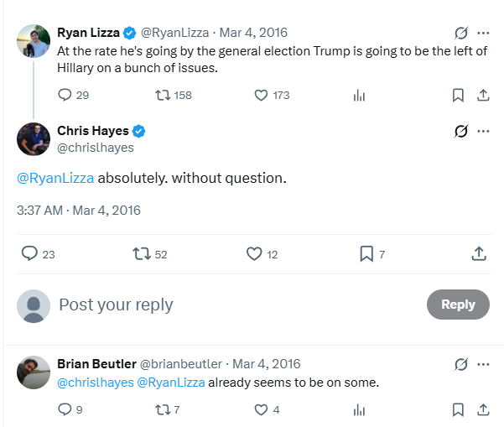Open Chris Hayes' profile picture
Viewport: 504px width, 427px height.
coord(34,139)
